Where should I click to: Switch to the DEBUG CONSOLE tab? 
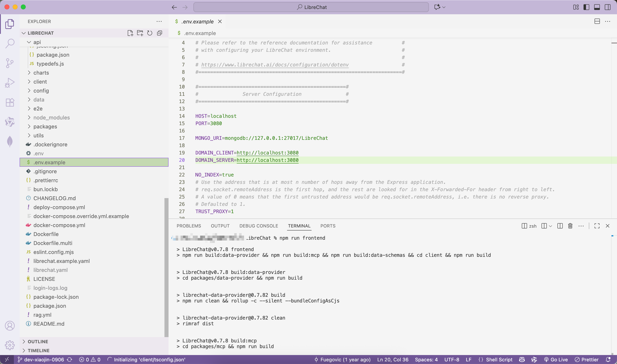[259, 226]
